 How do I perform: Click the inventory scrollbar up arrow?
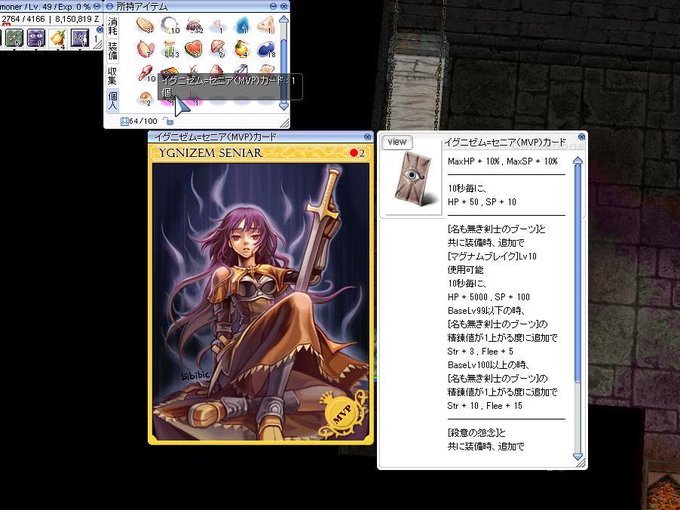click(x=284, y=20)
